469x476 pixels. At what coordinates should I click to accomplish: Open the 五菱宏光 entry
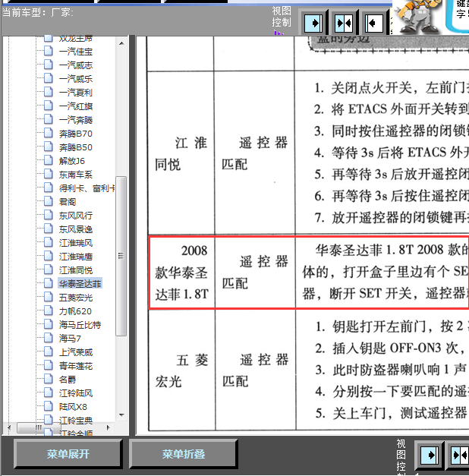point(76,298)
